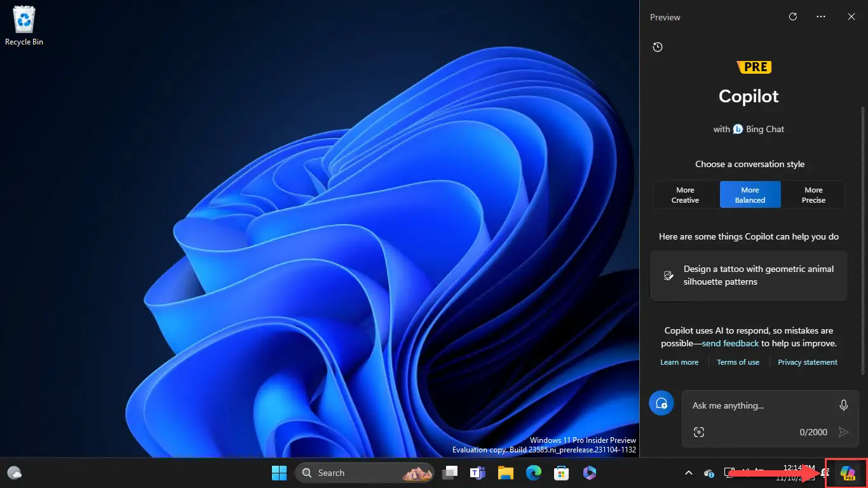
Task: Launch Microsoft Teams from the taskbar
Action: click(477, 473)
